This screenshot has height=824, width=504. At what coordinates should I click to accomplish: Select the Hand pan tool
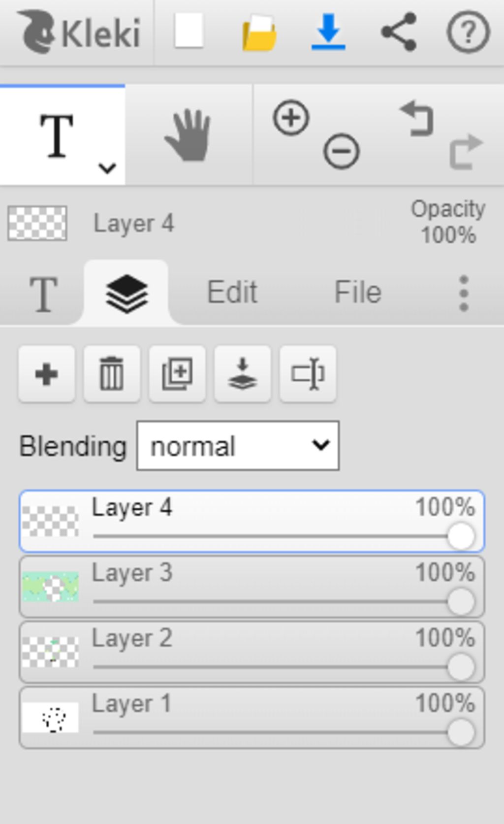[189, 135]
